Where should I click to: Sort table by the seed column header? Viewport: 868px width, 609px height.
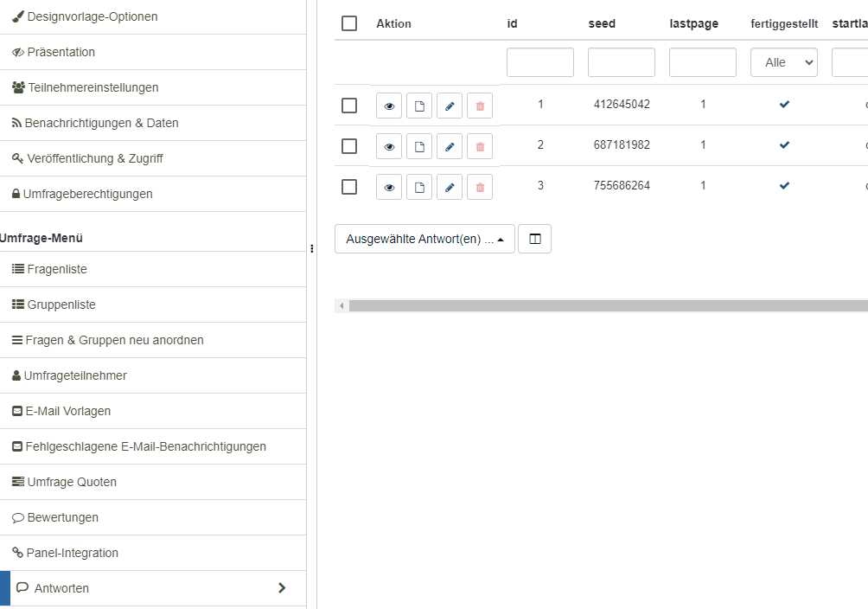pyautogui.click(x=602, y=23)
